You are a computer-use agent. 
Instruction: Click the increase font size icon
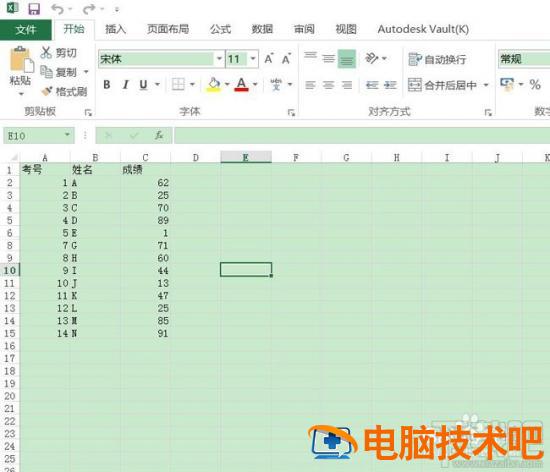tap(269, 59)
